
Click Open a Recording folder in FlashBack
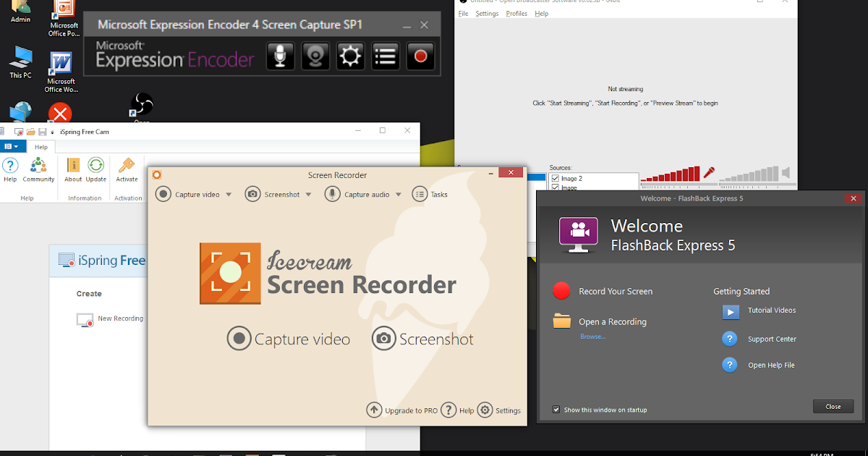point(563,321)
